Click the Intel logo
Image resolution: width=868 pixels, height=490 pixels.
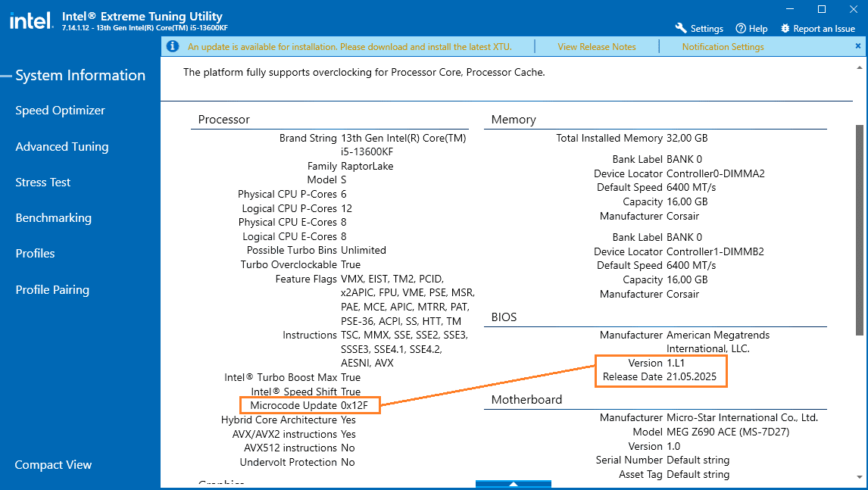click(32, 21)
